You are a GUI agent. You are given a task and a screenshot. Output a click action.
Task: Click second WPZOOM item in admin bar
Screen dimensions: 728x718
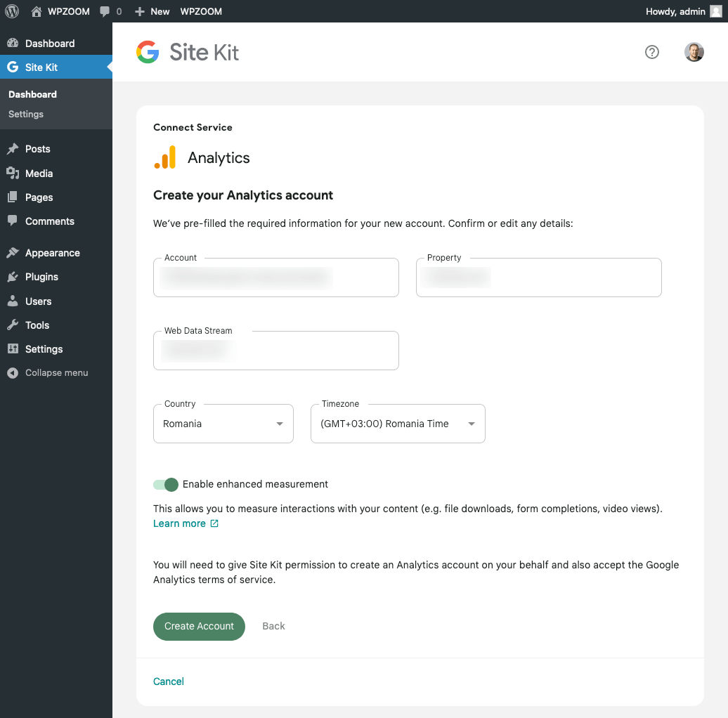[201, 12]
